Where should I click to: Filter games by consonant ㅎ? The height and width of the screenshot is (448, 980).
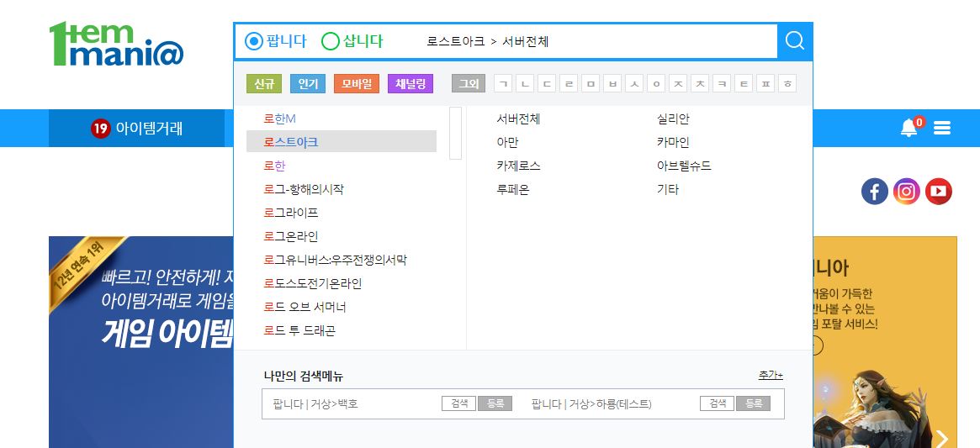[787, 84]
